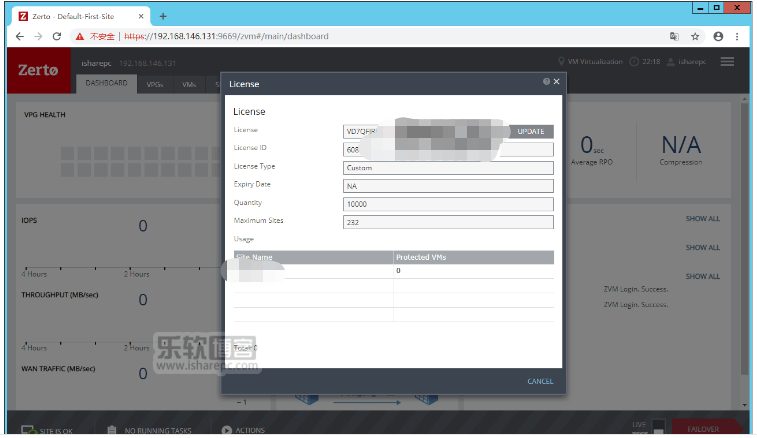
Task: Click the UPDATE button in License dialog
Action: pos(531,131)
